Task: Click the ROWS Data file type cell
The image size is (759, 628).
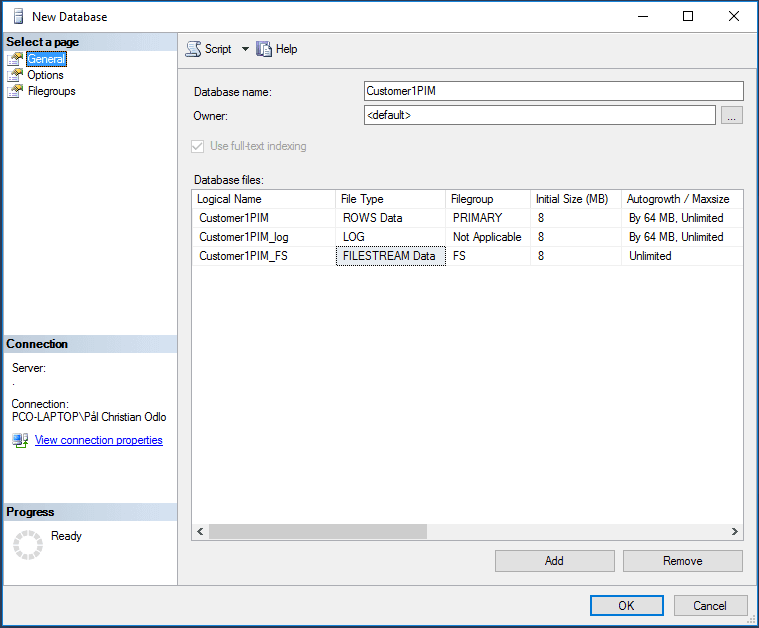Action: 390,218
